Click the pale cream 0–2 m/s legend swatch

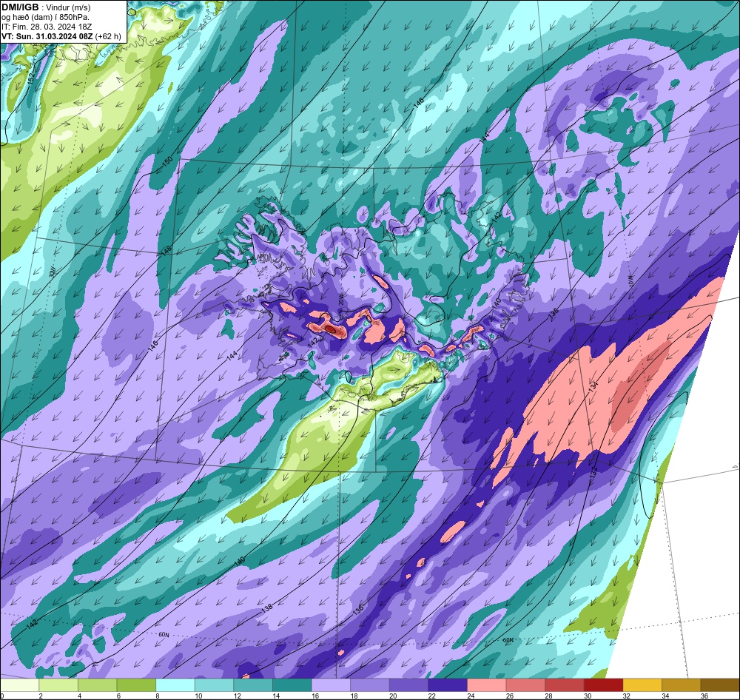pos(19,685)
